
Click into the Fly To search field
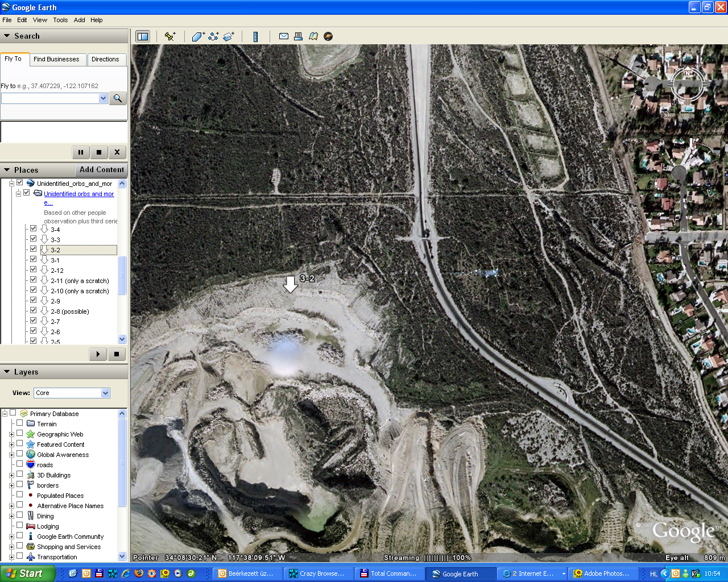[50, 98]
